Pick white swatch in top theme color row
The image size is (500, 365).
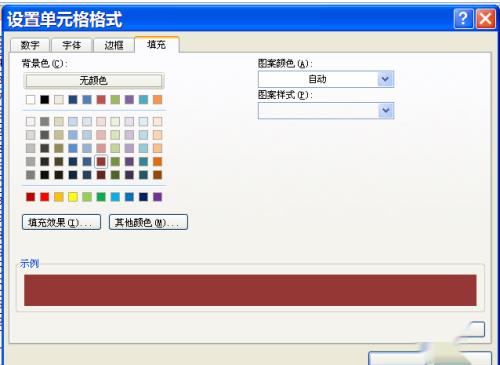30,99
